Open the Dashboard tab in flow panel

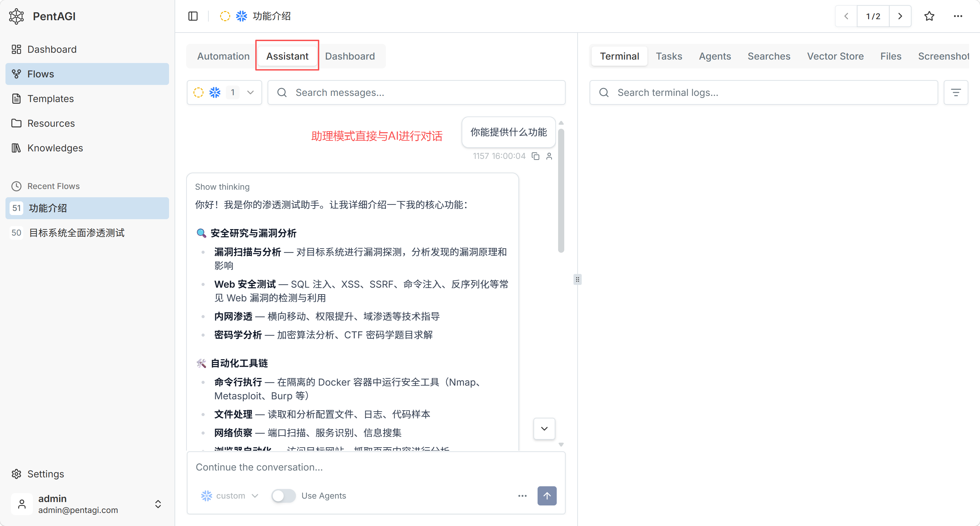[350, 56]
